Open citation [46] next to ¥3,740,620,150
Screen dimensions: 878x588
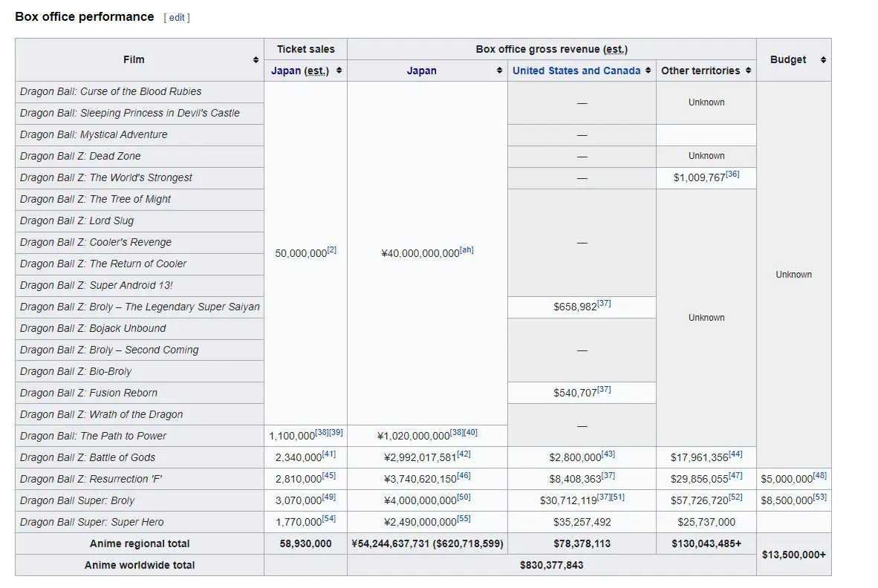pos(464,476)
